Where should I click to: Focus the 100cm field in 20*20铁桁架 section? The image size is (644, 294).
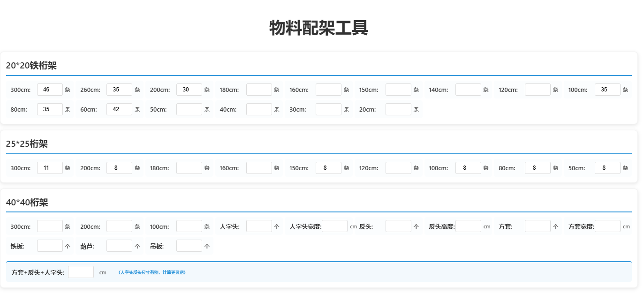click(x=607, y=90)
